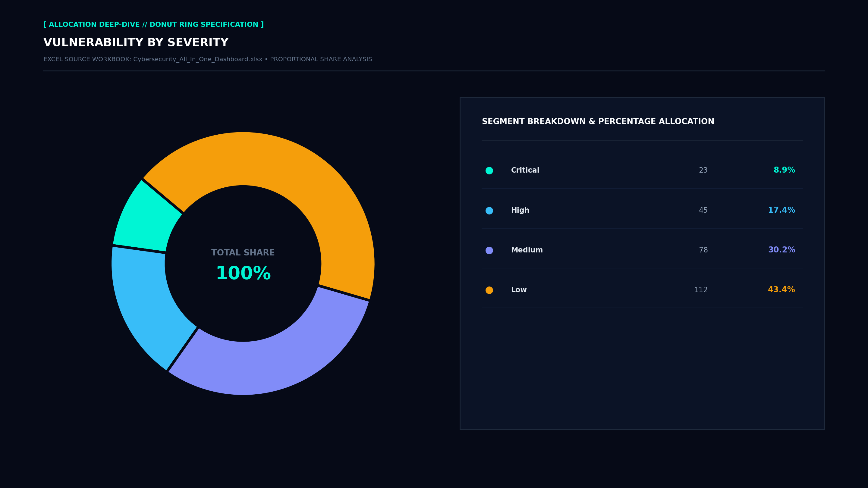Viewport: 868px width, 488px height.
Task: Click the Low legend color dot
Action: (x=489, y=290)
